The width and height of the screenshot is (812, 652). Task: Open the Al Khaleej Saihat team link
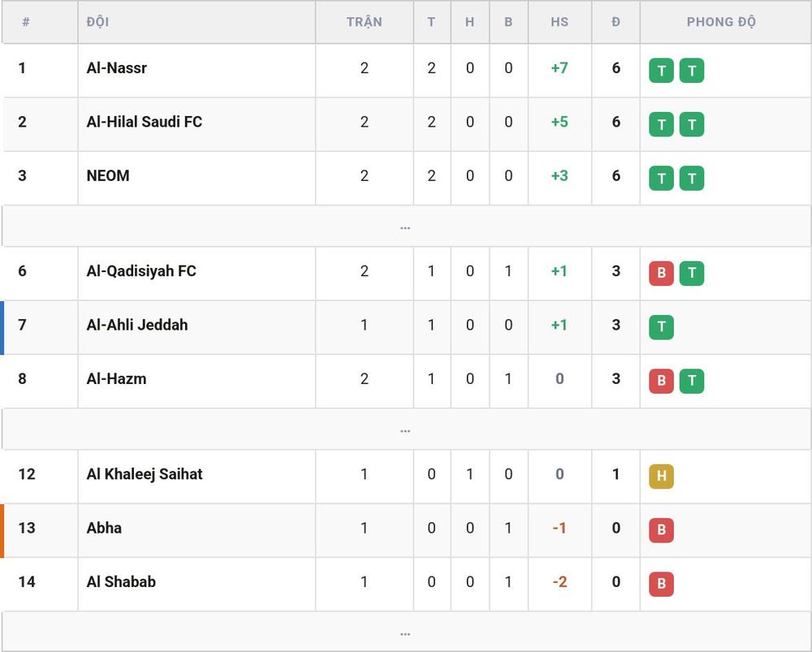click(144, 474)
